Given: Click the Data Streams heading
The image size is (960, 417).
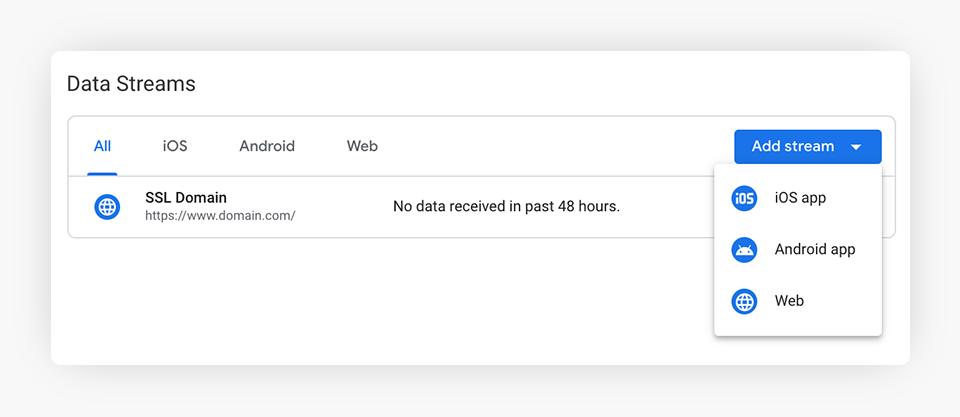Looking at the screenshot, I should tap(131, 84).
